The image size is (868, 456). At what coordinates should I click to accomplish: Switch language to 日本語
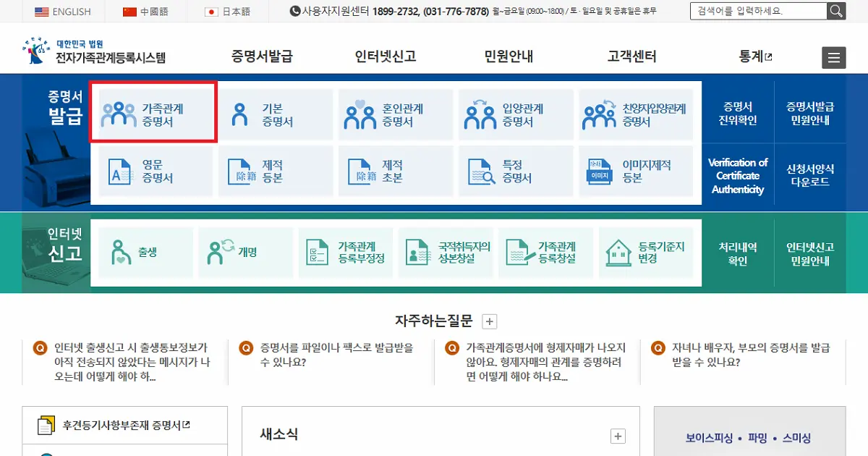click(228, 12)
